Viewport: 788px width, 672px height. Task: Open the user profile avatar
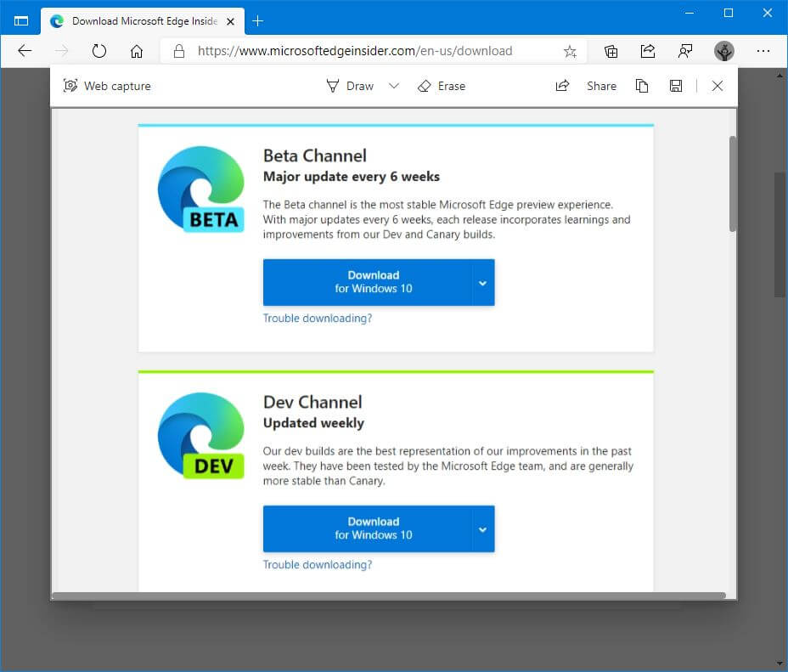click(x=724, y=51)
